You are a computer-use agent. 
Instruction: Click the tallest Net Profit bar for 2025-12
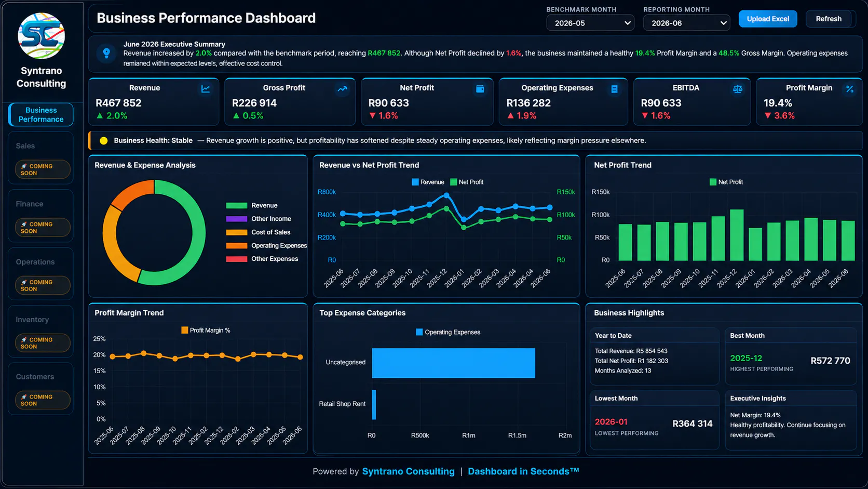pyautogui.click(x=737, y=235)
